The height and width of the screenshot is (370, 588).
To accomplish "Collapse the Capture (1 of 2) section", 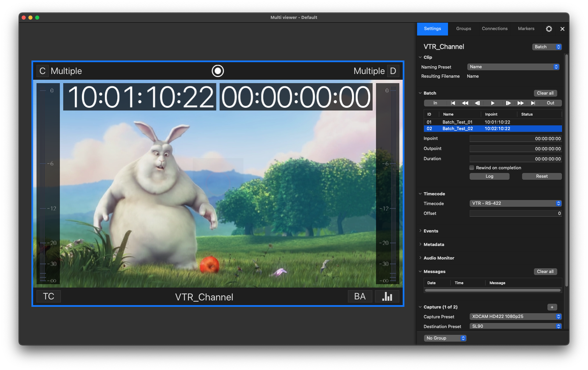I will [x=420, y=307].
